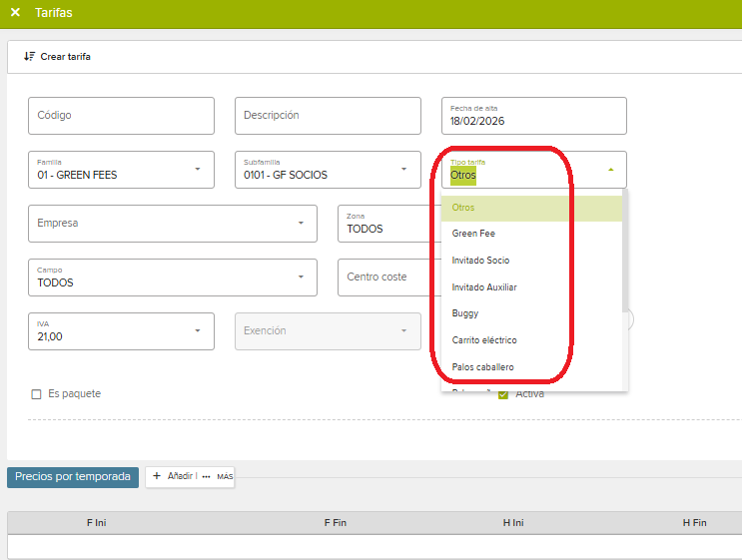Expand the Empresa dropdown

301,224
